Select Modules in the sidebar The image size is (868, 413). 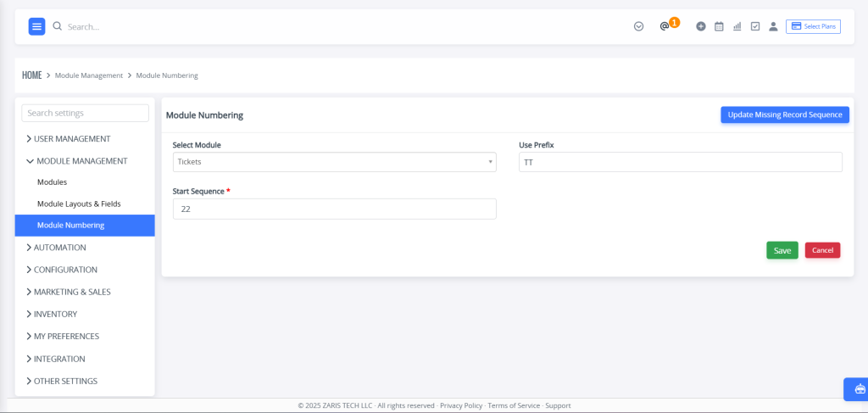[52, 181]
